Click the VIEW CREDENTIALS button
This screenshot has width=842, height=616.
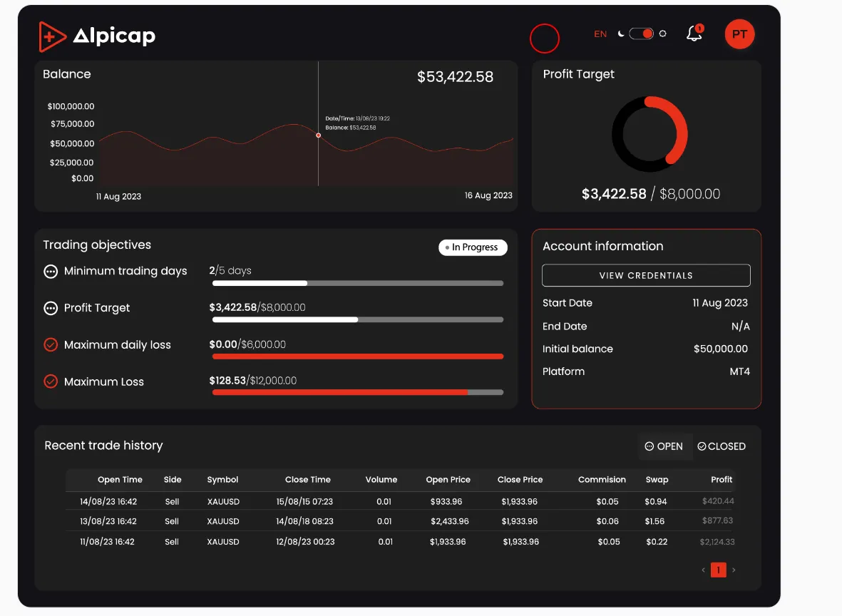[x=646, y=275]
